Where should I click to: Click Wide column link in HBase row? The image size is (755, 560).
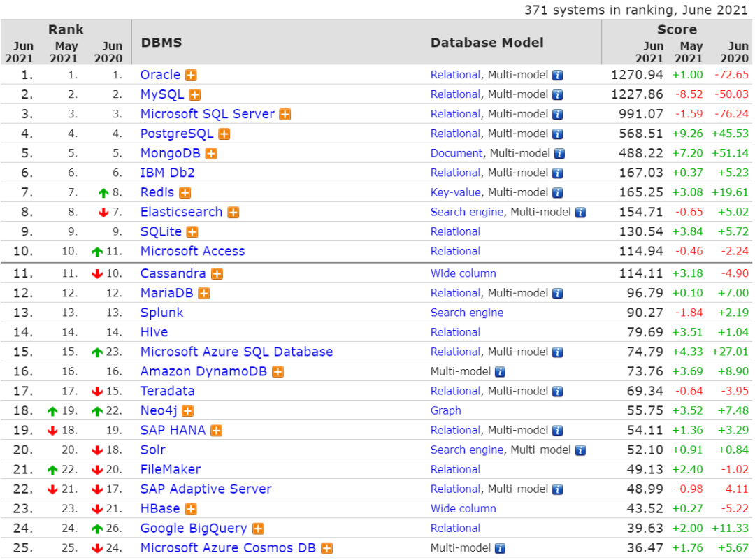click(463, 508)
